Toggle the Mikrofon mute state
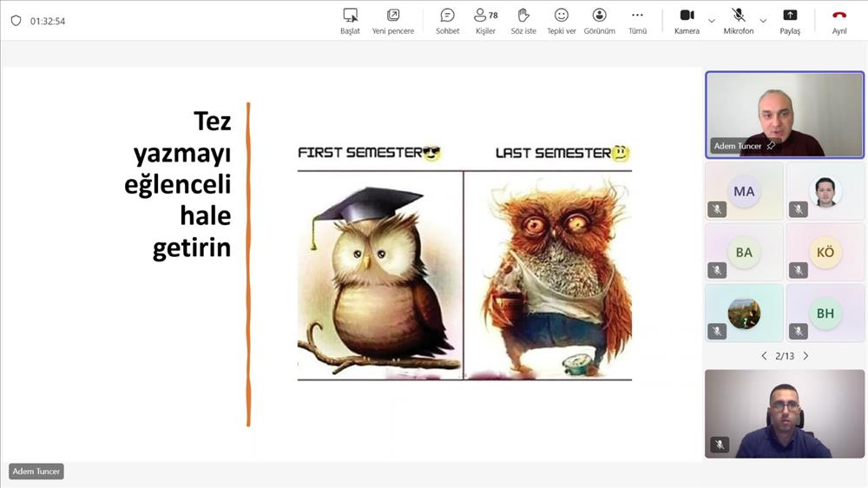868x488 pixels. point(738,21)
